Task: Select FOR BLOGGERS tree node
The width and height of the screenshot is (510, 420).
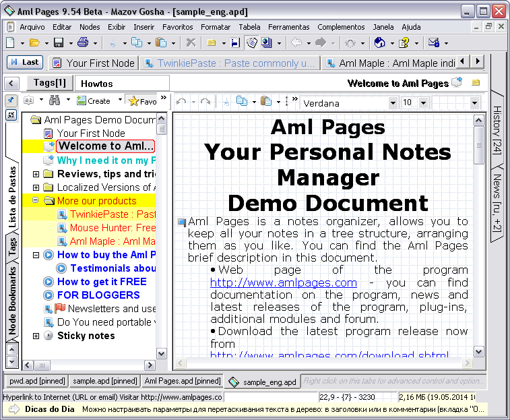Action: [x=98, y=295]
